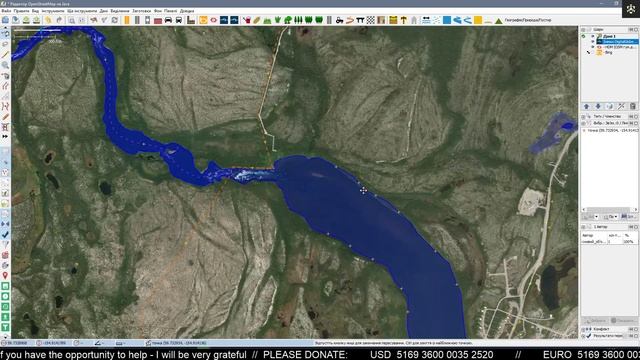640x360 pixels.
Task: Expand the Конфлікт panel at bottom right
Action: (x=610, y=329)
